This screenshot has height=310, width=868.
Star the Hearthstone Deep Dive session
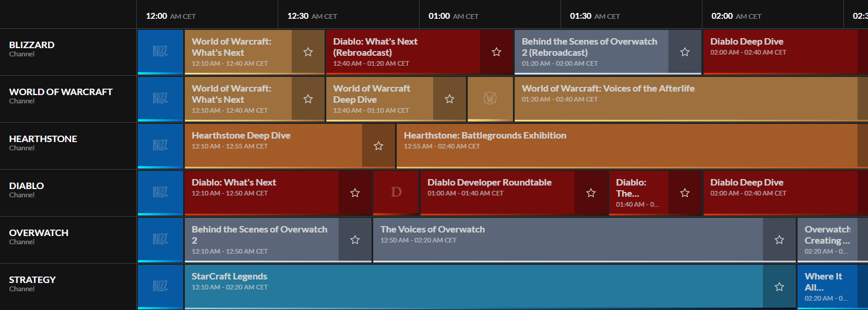tap(379, 146)
